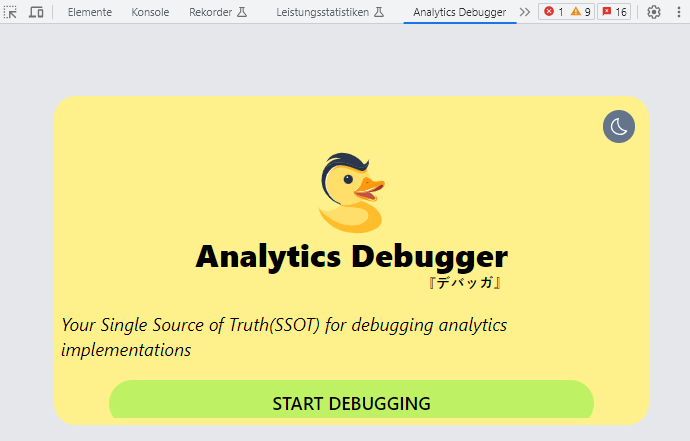Image resolution: width=690 pixels, height=441 pixels.
Task: Click the Analytics Debugger heading
Action: click(x=352, y=256)
